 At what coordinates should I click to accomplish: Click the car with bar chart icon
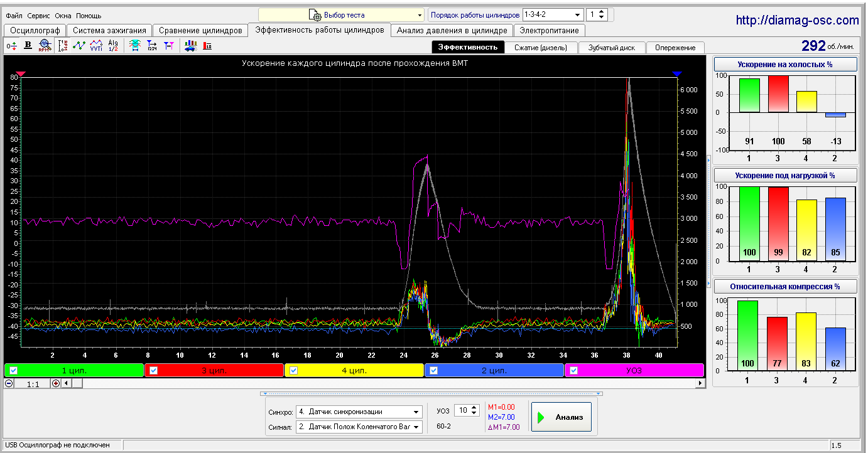coord(190,45)
